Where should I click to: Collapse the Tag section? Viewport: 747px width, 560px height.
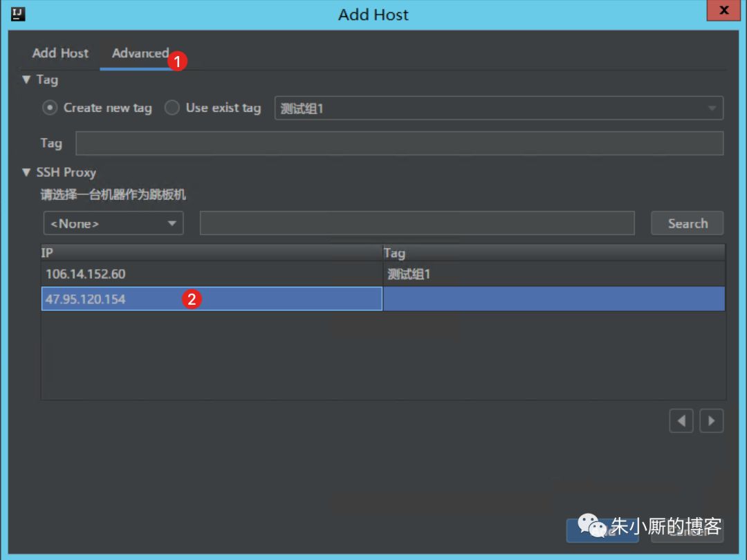click(26, 80)
